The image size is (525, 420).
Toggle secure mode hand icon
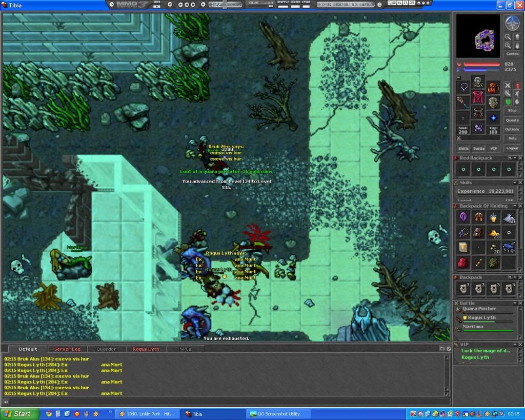[x=517, y=102]
